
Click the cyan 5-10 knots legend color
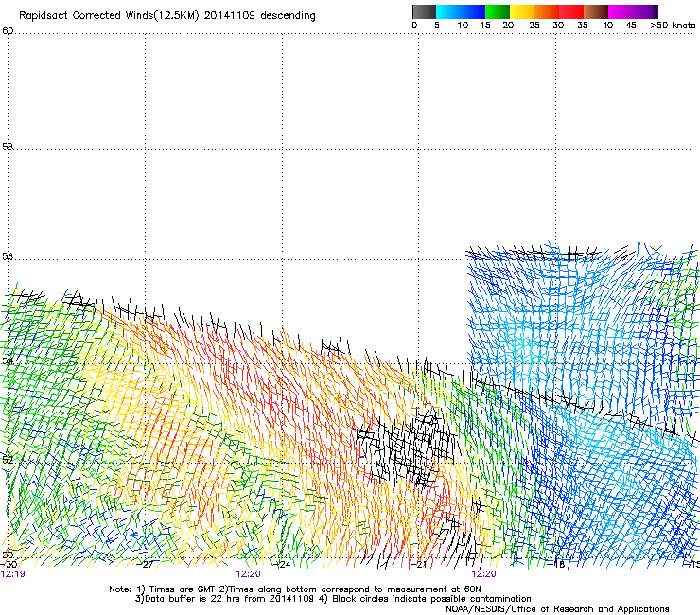447,11
